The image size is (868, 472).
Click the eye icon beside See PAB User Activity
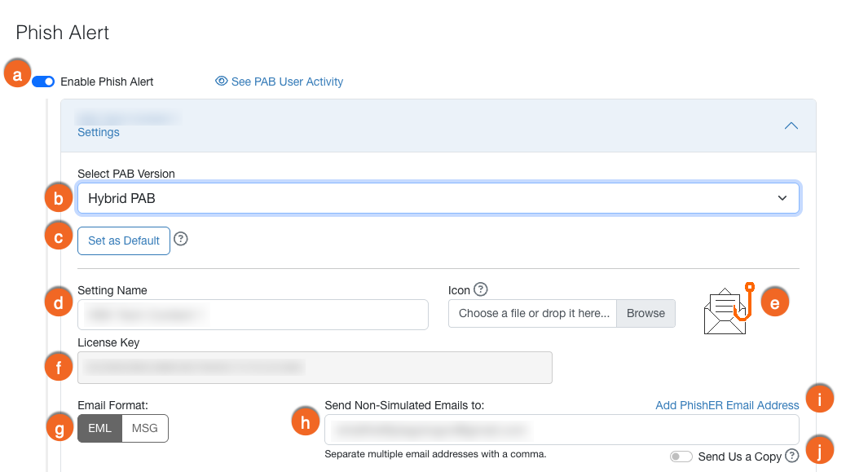coord(221,82)
